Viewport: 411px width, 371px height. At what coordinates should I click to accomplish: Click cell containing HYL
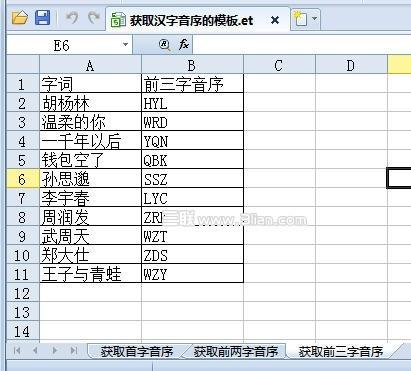pos(192,103)
